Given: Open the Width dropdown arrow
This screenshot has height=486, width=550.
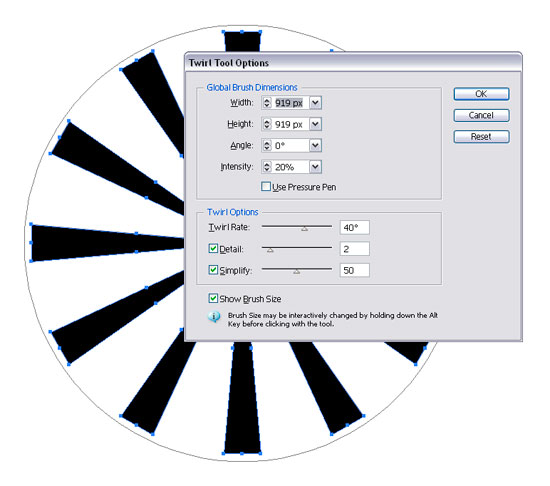Looking at the screenshot, I should pos(315,103).
